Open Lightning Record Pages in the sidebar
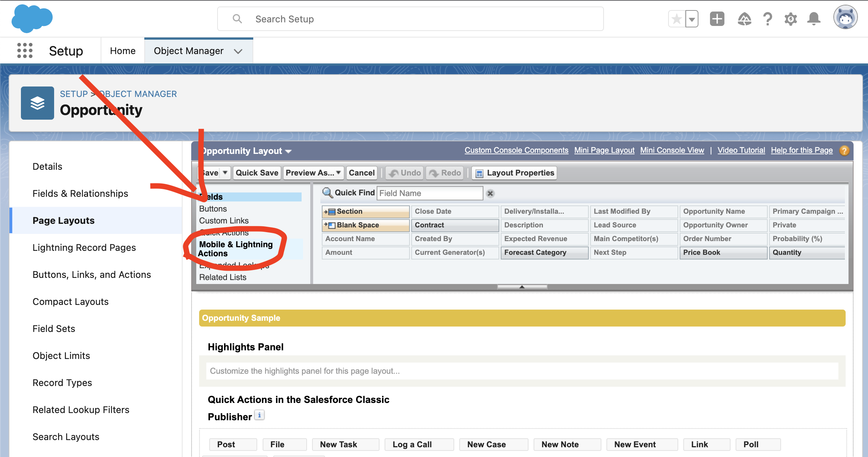868x457 pixels. pyautogui.click(x=84, y=248)
